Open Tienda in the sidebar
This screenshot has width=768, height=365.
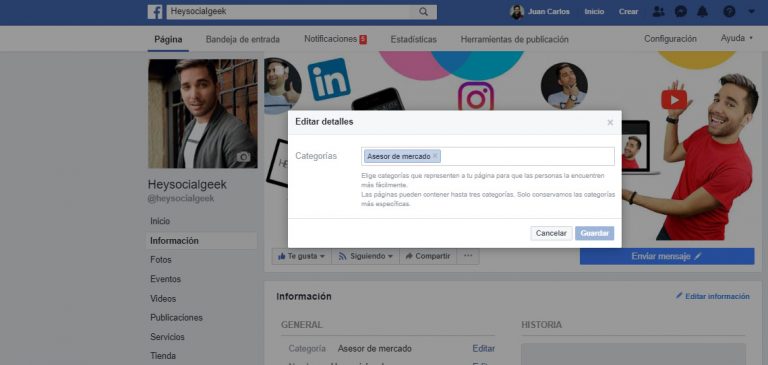(x=163, y=356)
